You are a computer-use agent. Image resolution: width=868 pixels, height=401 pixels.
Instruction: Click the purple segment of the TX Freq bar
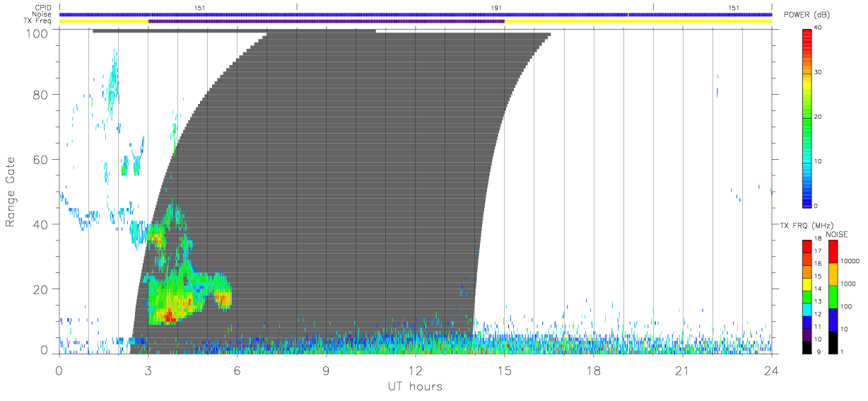point(327,21)
